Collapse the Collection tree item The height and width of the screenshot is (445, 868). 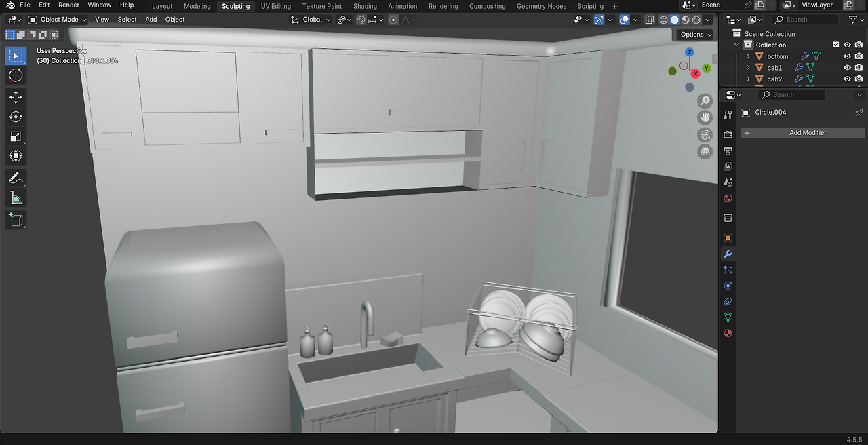tap(737, 45)
